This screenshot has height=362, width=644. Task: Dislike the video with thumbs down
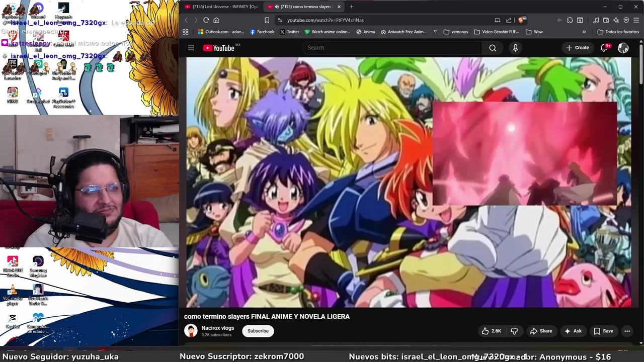coord(514,331)
